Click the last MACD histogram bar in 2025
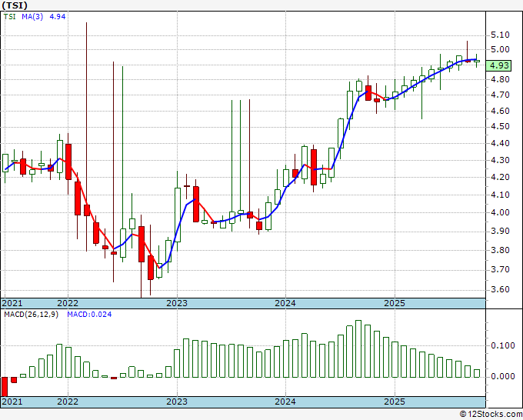The height and width of the screenshot is (420, 523). pyautogui.click(x=477, y=373)
